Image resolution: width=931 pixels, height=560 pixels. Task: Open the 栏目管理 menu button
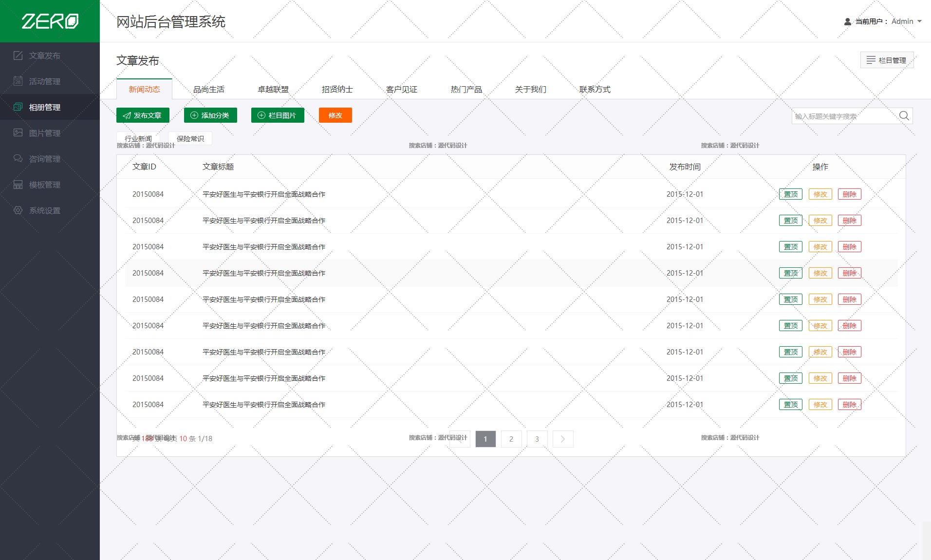coord(887,60)
